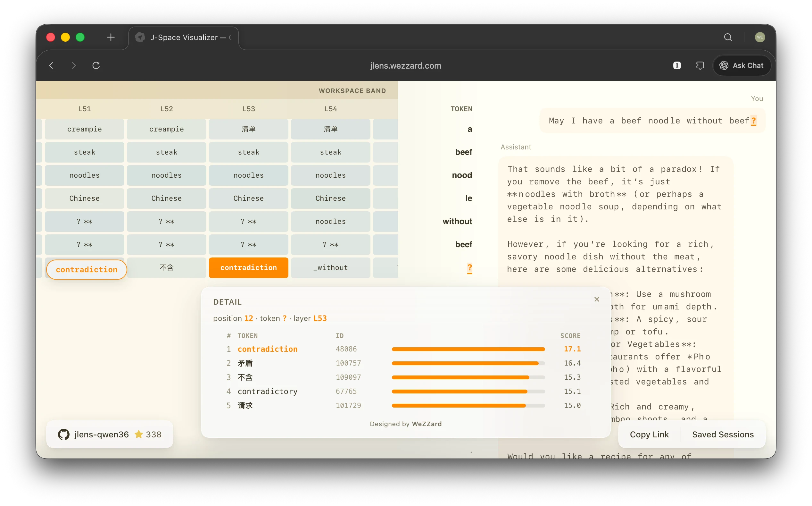This screenshot has width=812, height=506.
Task: Go back with the browser back arrow
Action: [51, 66]
